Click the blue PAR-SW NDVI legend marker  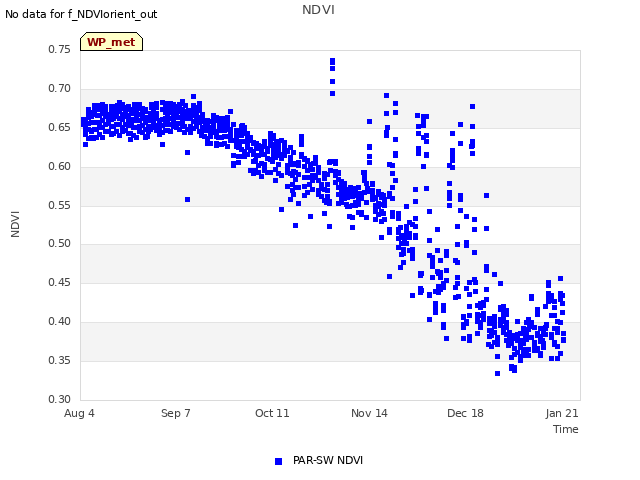click(x=278, y=461)
